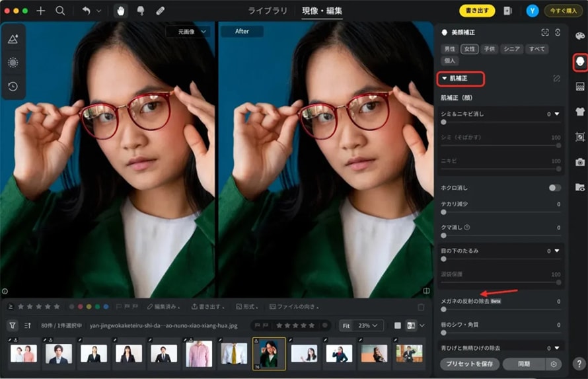588x379 pixels.
Task: Click the テカリ減少 slider handle
Action: point(443,212)
